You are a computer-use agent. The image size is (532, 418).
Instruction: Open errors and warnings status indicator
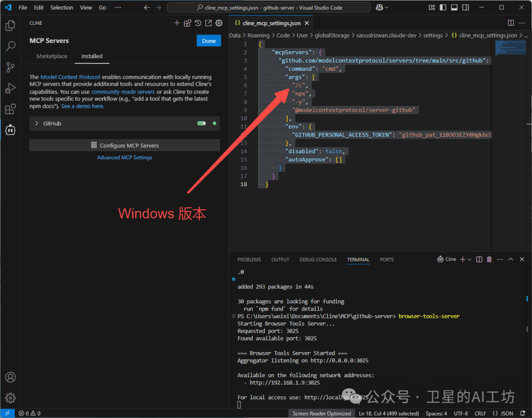[30, 413]
